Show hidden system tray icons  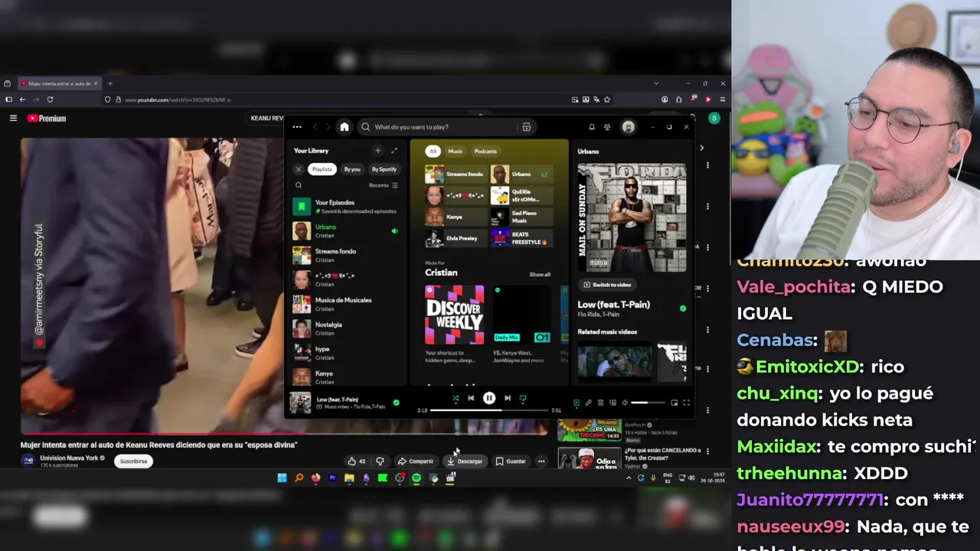[x=629, y=478]
